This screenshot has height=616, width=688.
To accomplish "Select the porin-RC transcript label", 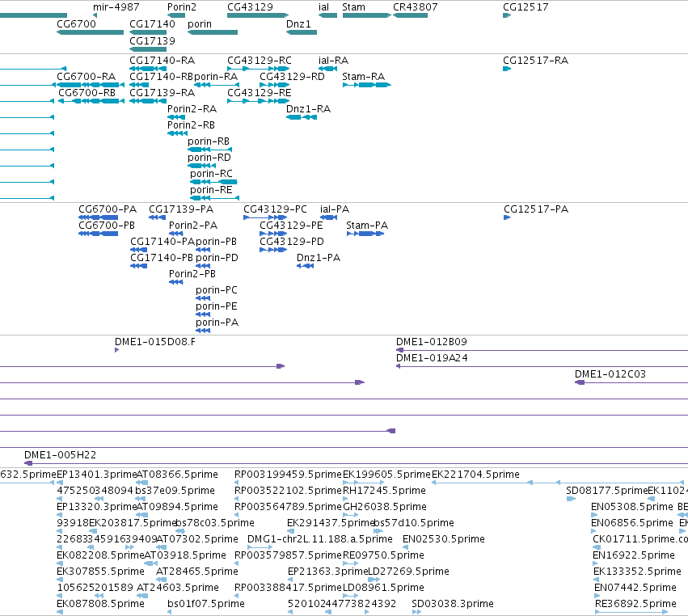I will pos(211,174).
